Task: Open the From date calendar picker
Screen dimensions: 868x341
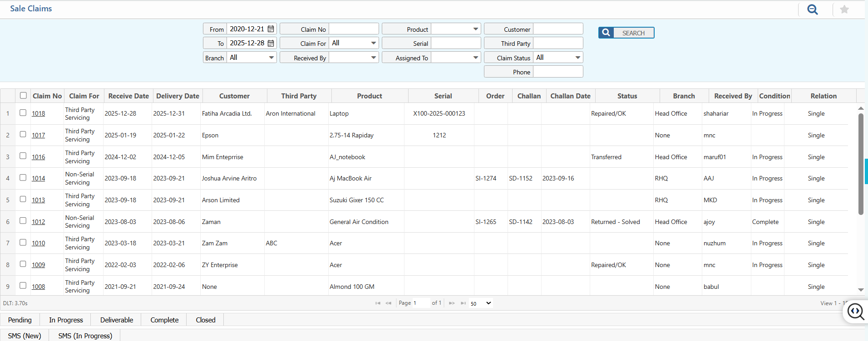Action: pyautogui.click(x=271, y=29)
